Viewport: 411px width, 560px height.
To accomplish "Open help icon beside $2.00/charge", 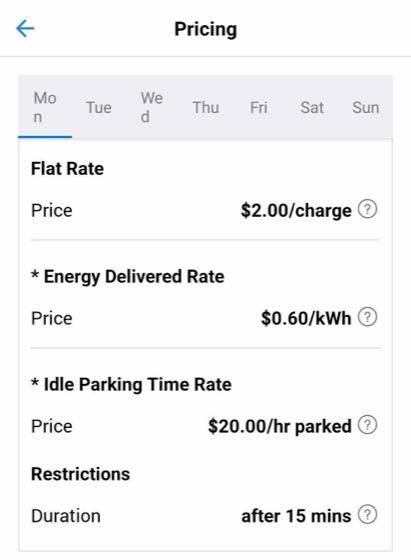I will pyautogui.click(x=367, y=209).
